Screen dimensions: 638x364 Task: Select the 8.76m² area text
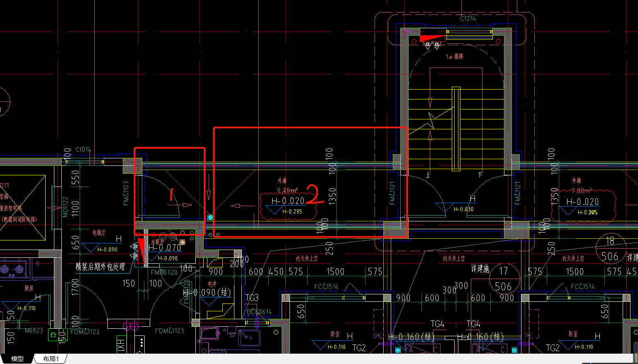click(287, 191)
